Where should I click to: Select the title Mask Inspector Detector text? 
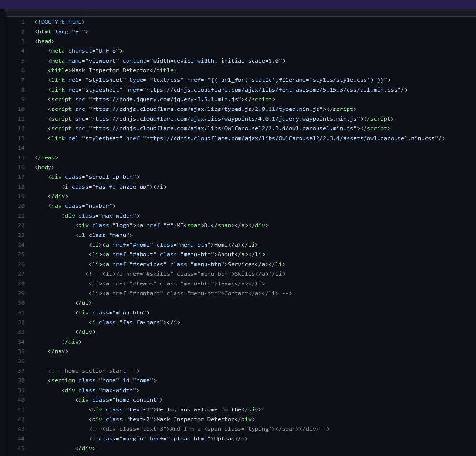pyautogui.click(x=111, y=70)
